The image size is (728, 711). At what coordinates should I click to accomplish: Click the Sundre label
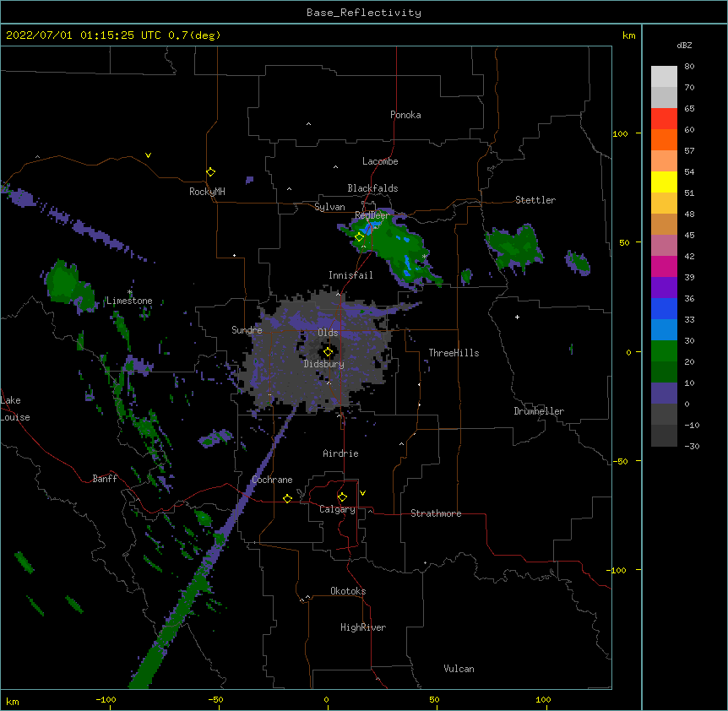(x=247, y=330)
